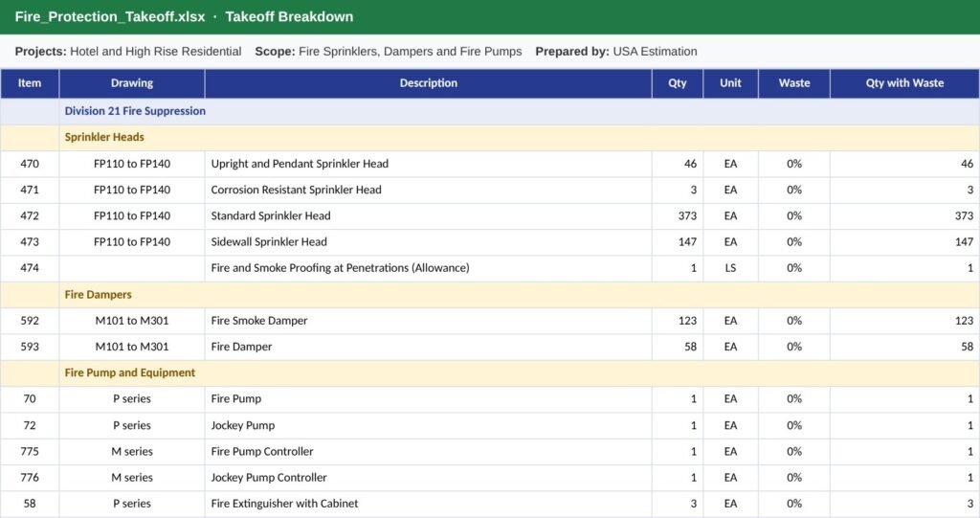This screenshot has height=518, width=980.
Task: Click 0% waste cell in row 592
Action: point(794,321)
